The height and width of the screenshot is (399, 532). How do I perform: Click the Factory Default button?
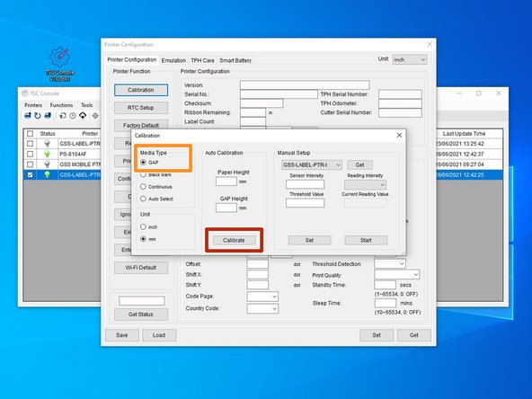[141, 125]
